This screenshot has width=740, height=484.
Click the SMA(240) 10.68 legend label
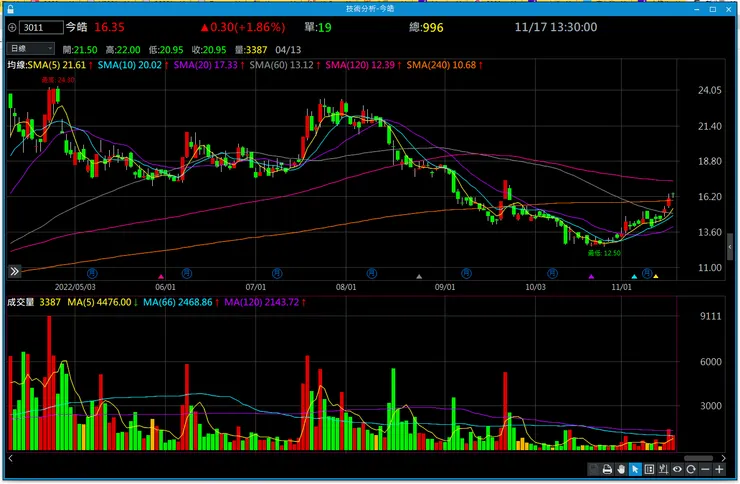441,65
